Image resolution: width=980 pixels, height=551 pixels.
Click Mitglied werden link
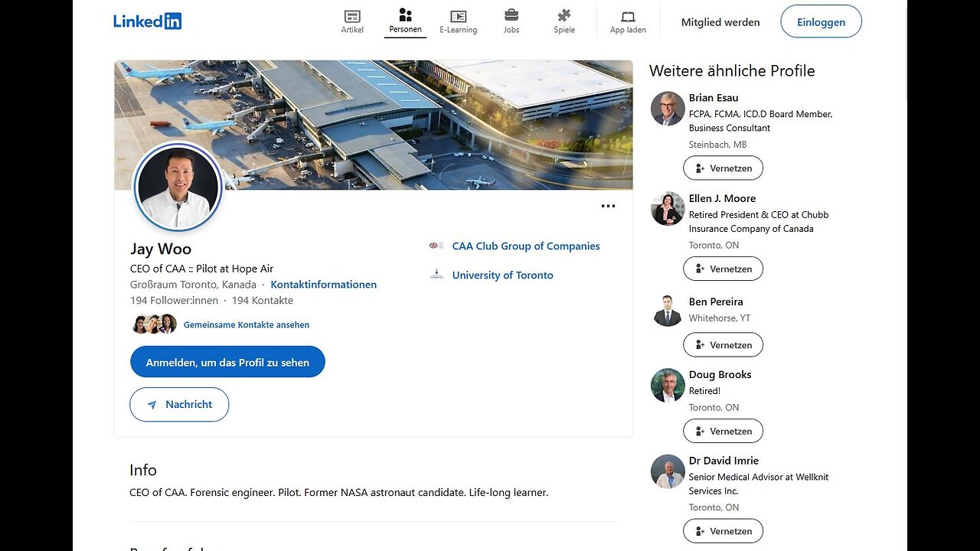pyautogui.click(x=720, y=22)
